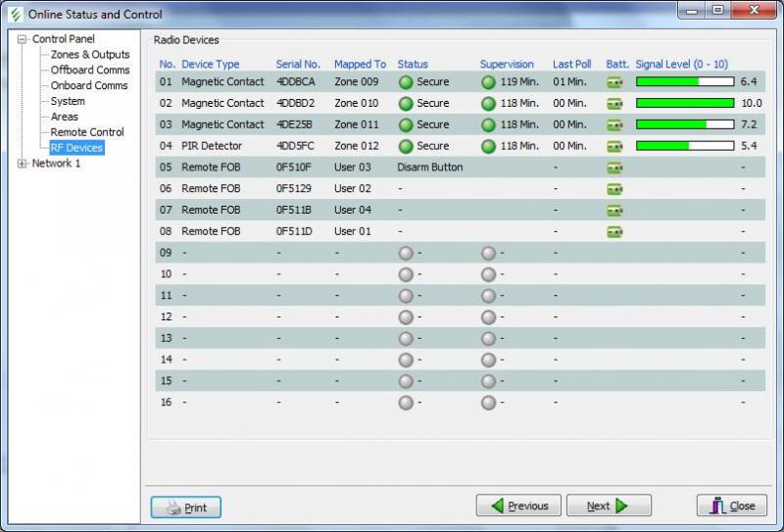Click the application icon in title bar
This screenshot has width=784, height=532.
click(x=15, y=15)
